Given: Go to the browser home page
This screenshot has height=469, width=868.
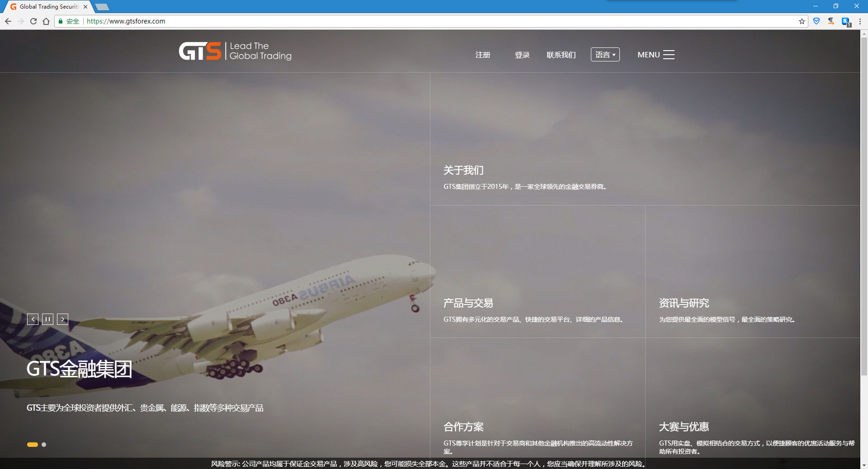Looking at the screenshot, I should click(46, 21).
